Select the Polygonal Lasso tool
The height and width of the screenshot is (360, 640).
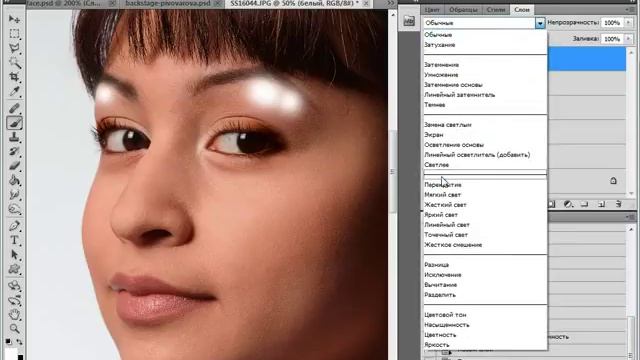pyautogui.click(x=14, y=48)
